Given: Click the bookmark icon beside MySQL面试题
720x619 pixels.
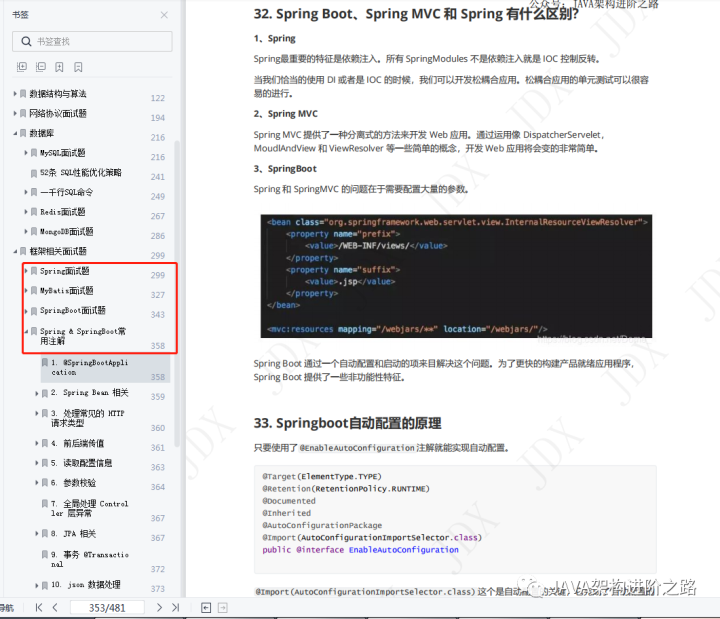Looking at the screenshot, I should [x=34, y=153].
